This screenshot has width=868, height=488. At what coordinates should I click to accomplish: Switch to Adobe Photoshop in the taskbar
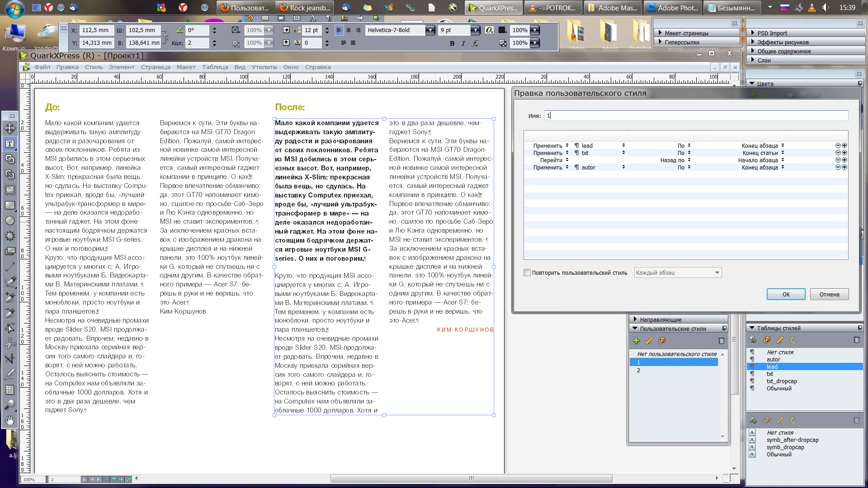tap(674, 8)
